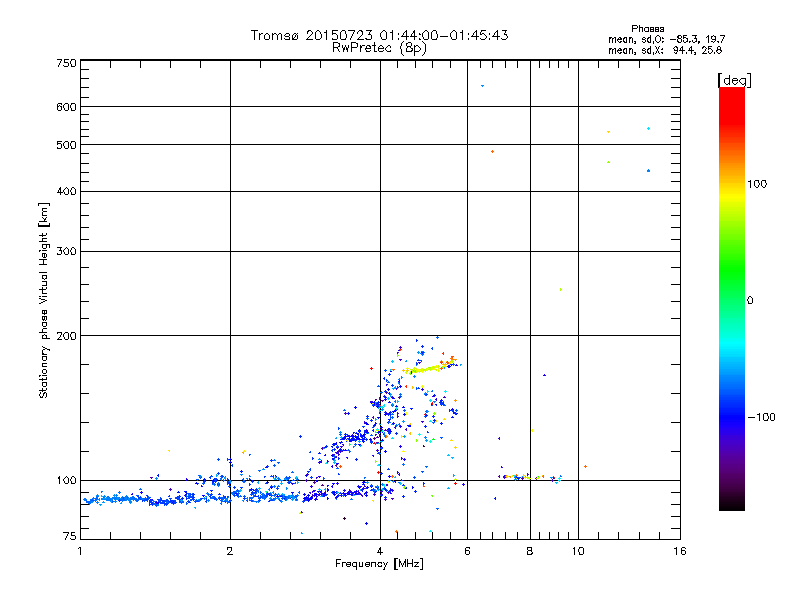Screen dimensions: 800x600
Task: Click the 'Phases' heading text
Action: point(647,29)
